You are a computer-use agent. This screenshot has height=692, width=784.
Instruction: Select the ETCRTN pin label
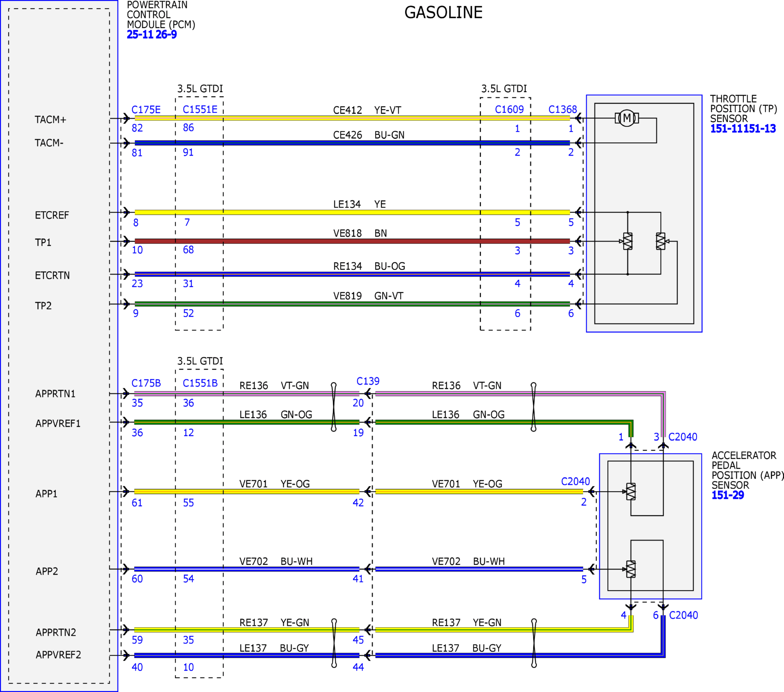(x=52, y=275)
